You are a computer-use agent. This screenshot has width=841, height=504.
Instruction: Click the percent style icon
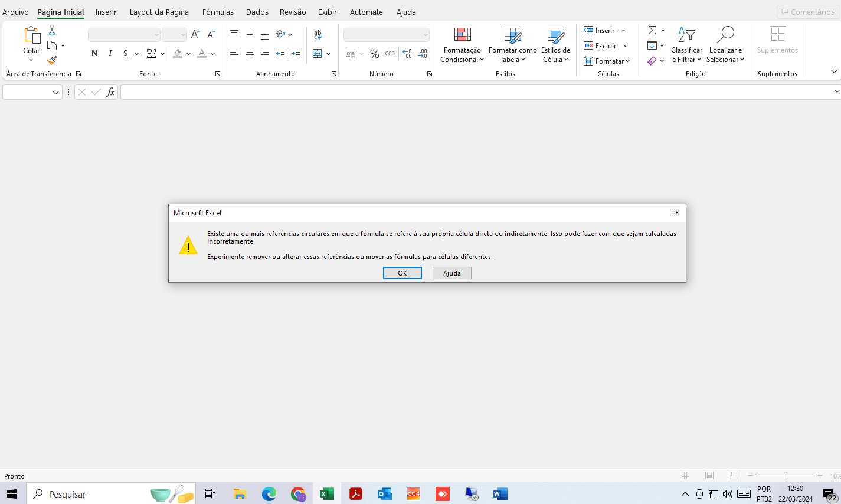coord(375,54)
